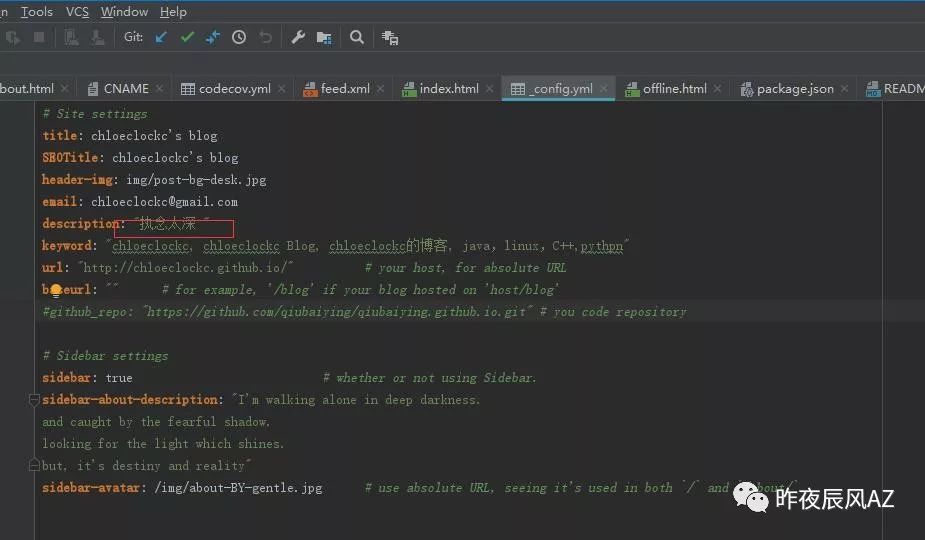This screenshot has height=540, width=925.
Task: Click the CNAME tab's text file icon
Action: (x=93, y=89)
